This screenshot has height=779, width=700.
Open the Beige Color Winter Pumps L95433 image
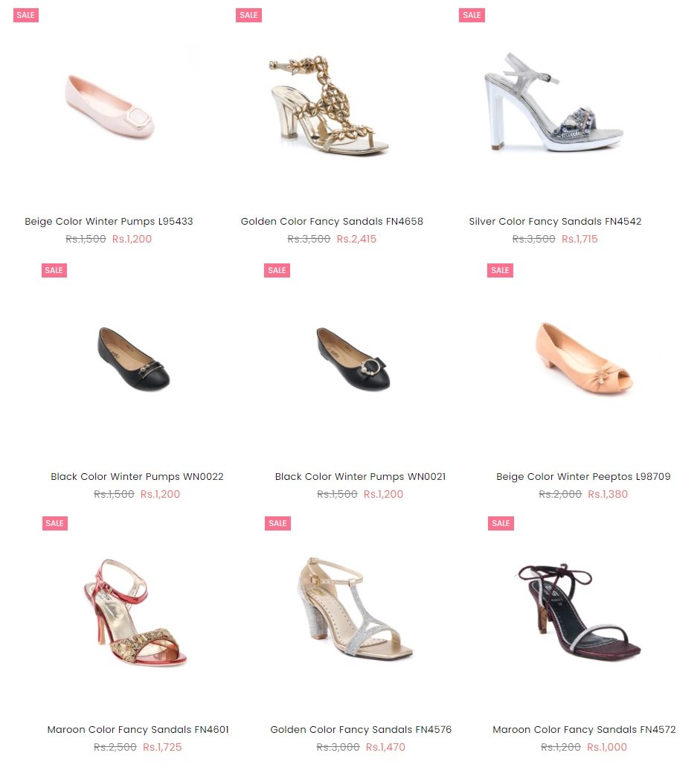pos(110,107)
